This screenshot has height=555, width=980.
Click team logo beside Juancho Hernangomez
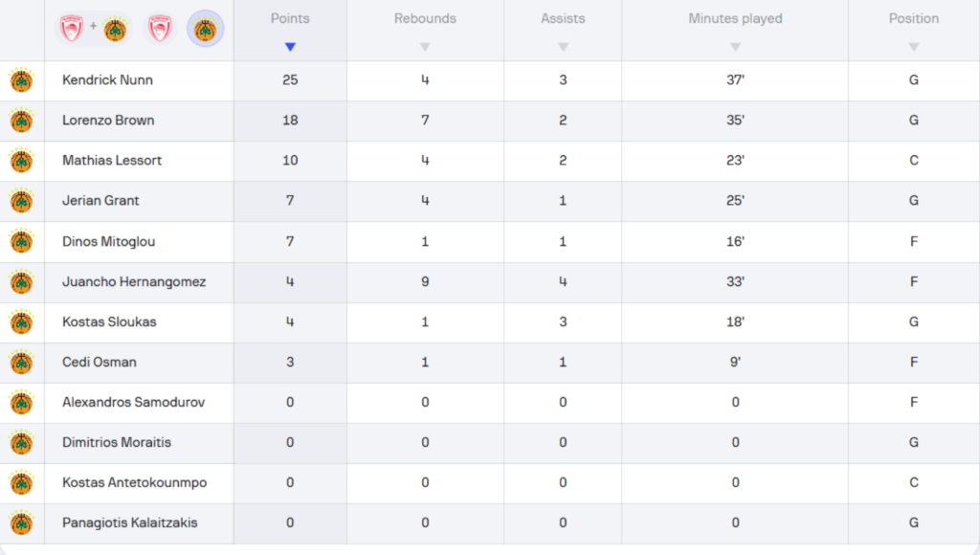[21, 281]
